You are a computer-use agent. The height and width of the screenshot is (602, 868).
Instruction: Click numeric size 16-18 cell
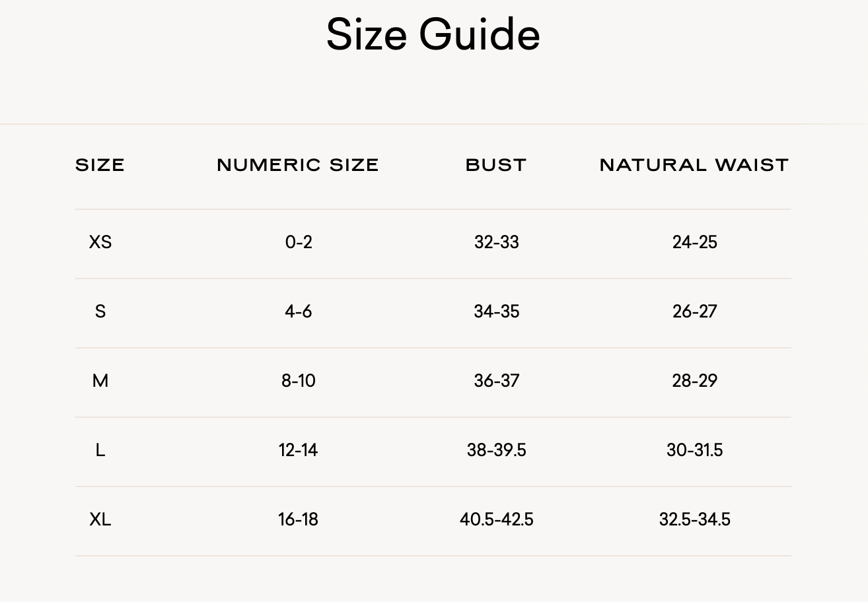pyautogui.click(x=299, y=519)
